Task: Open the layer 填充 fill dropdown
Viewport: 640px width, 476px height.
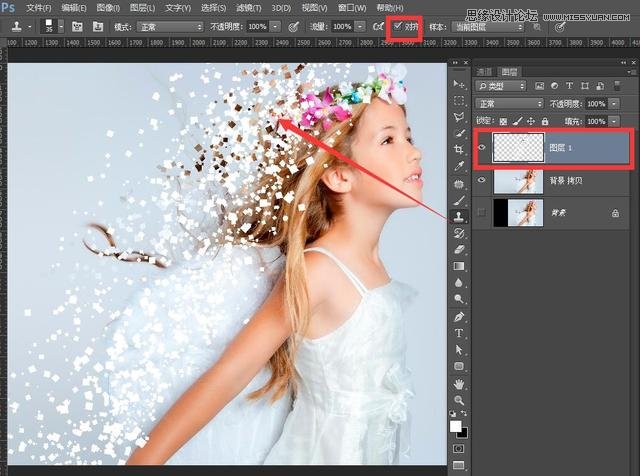Action: tap(614, 121)
